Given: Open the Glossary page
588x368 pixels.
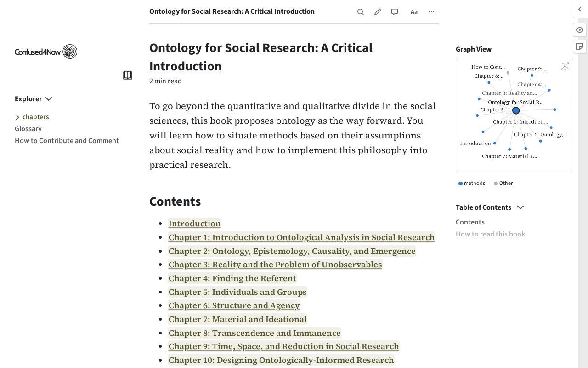Looking at the screenshot, I should click(28, 129).
